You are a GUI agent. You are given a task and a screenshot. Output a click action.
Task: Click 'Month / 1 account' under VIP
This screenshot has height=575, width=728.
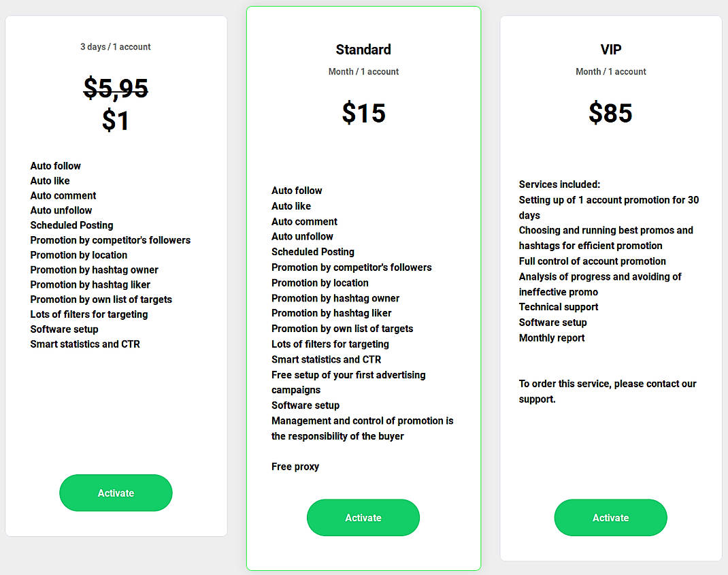coord(610,71)
